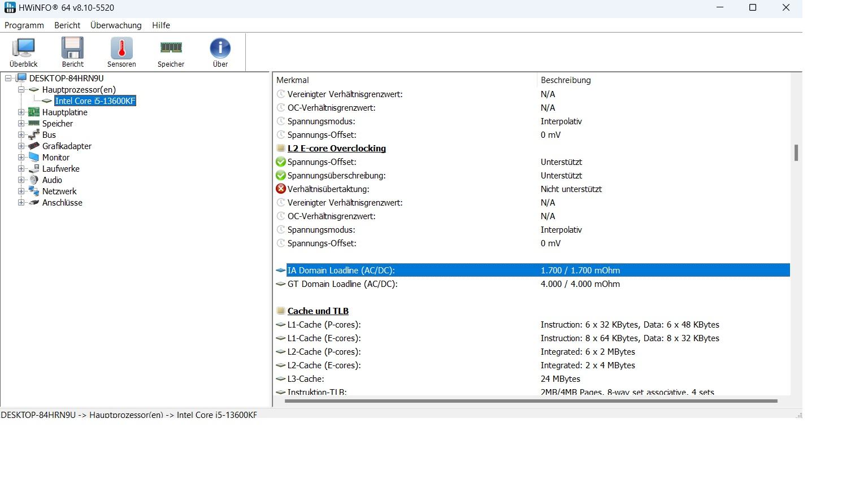Click chip icon beside L1-Cache (P-cores)

pyautogui.click(x=280, y=324)
